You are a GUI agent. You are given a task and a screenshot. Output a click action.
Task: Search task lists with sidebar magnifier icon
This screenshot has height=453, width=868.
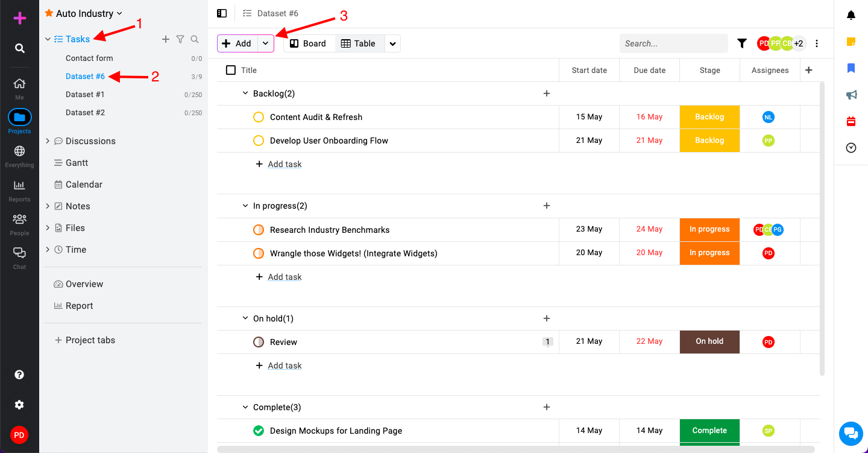tap(195, 39)
